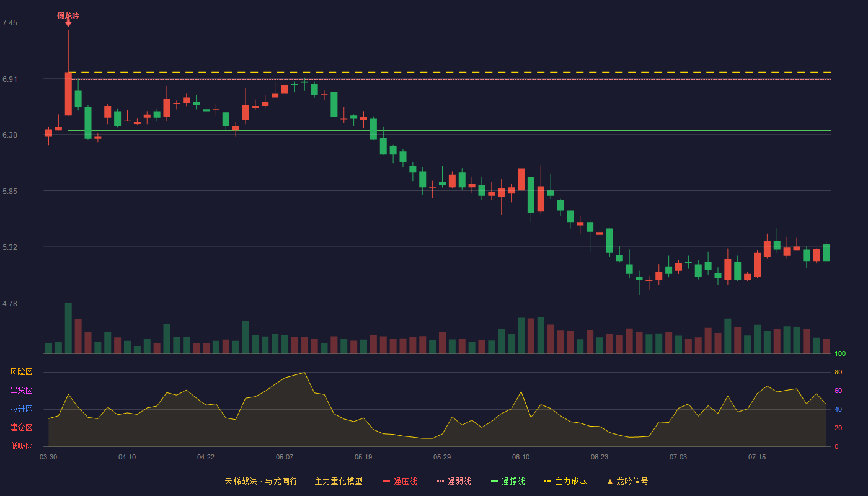
Task: Click the 建仓区 zone label
Action: (21, 428)
